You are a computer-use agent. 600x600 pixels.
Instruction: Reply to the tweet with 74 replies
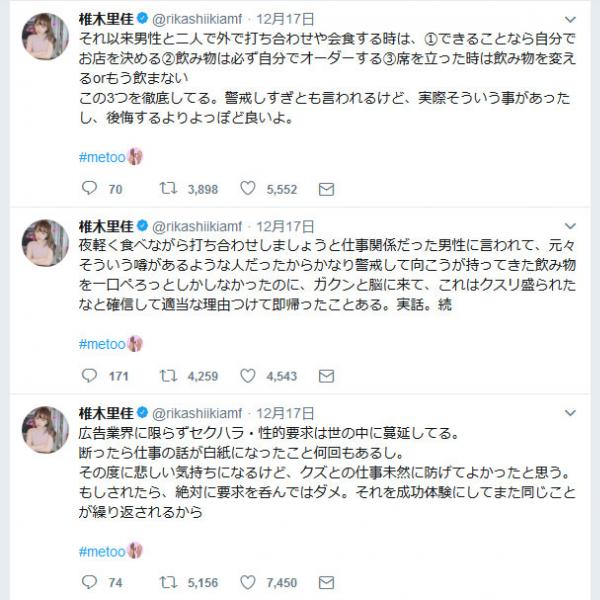point(90,582)
